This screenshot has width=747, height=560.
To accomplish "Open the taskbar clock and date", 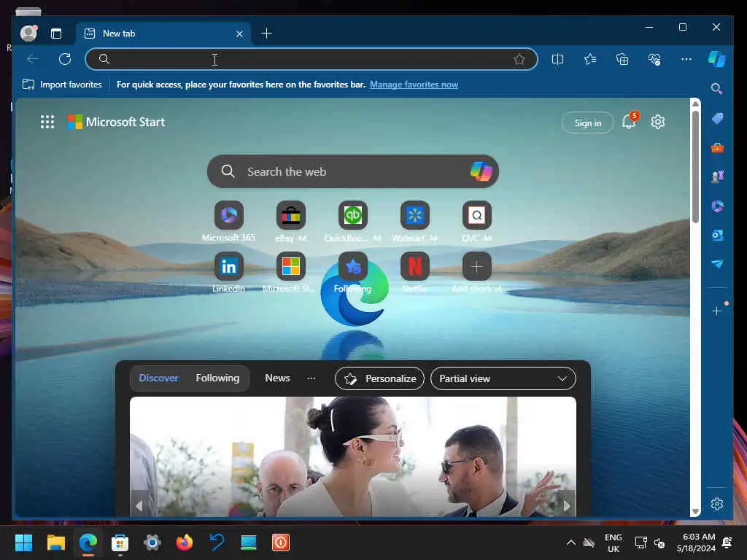I will (696, 542).
